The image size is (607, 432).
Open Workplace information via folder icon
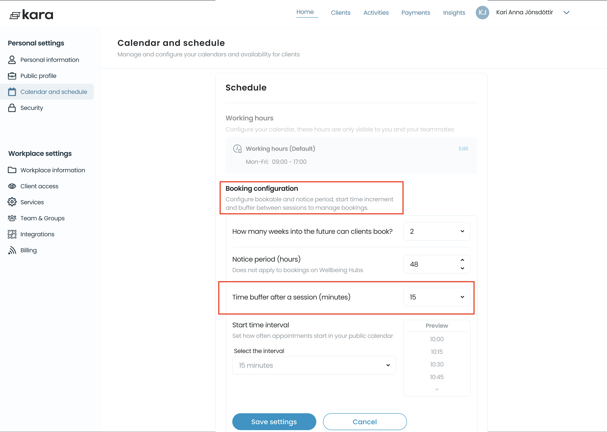tap(12, 170)
